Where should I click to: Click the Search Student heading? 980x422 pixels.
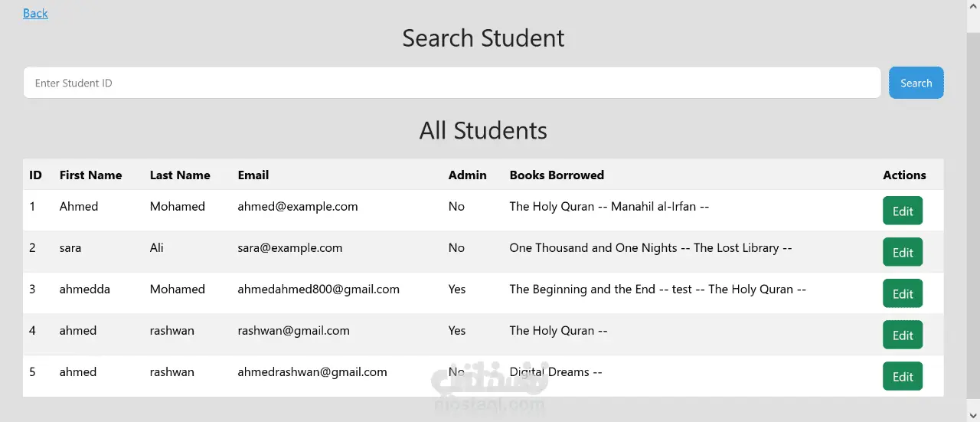tap(483, 38)
